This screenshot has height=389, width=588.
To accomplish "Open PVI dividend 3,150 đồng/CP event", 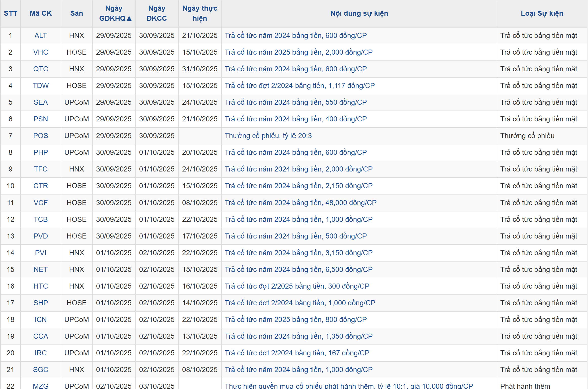I will pos(298,253).
